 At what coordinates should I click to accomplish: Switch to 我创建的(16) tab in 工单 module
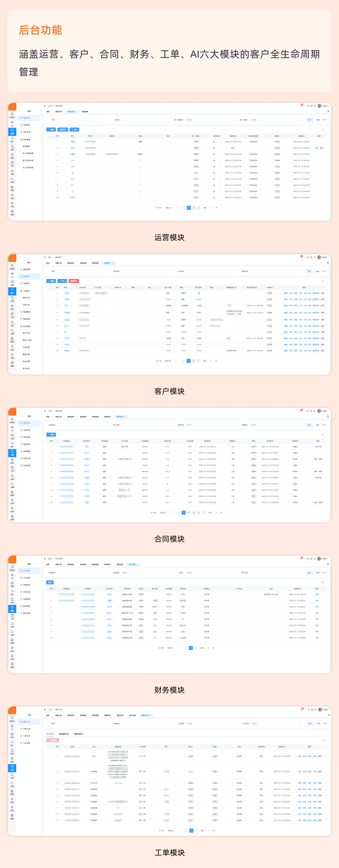[x=64, y=734]
